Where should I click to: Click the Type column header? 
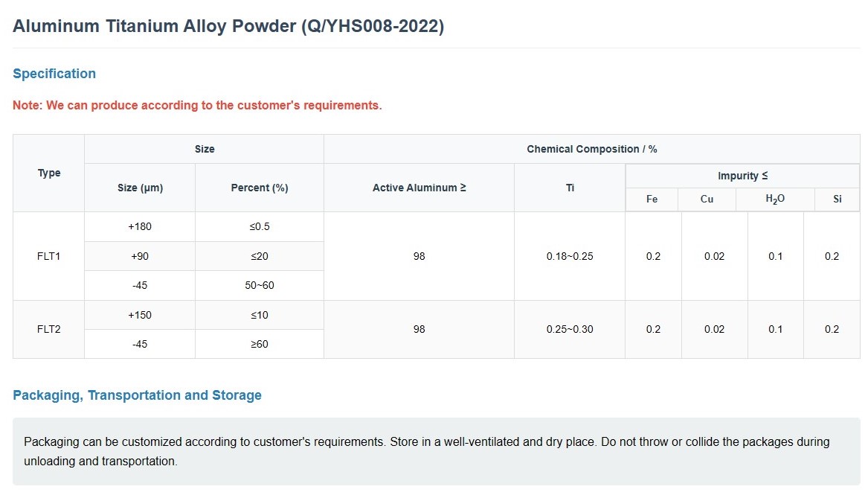pos(49,173)
